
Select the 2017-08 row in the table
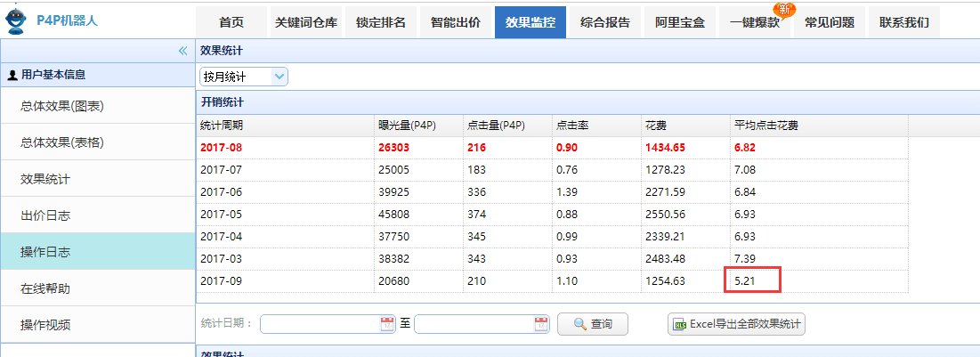pos(552,148)
